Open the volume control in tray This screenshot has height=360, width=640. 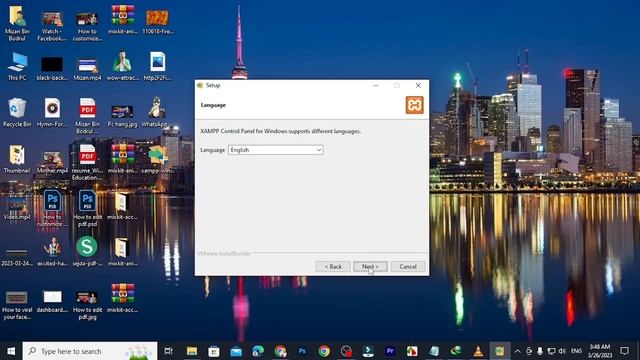pyautogui.click(x=562, y=351)
